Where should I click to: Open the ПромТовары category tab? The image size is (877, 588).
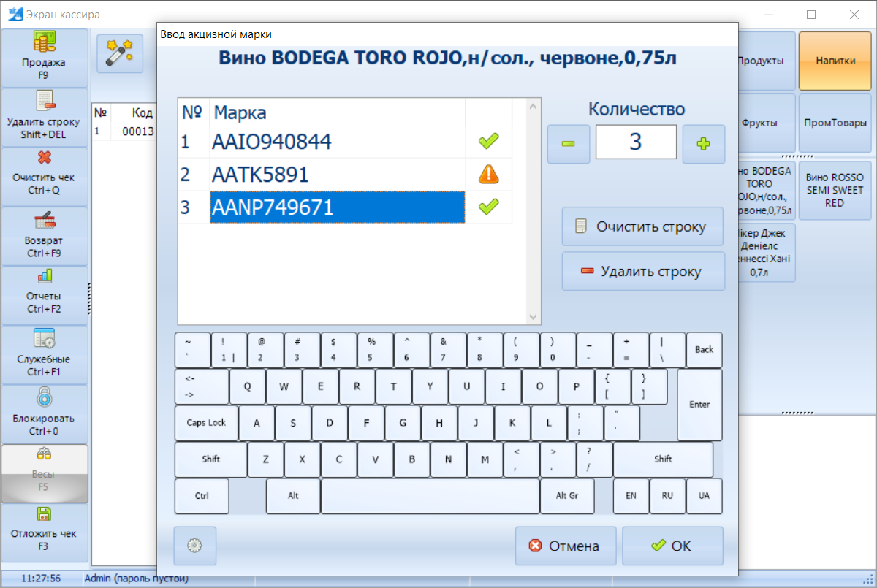835,123
